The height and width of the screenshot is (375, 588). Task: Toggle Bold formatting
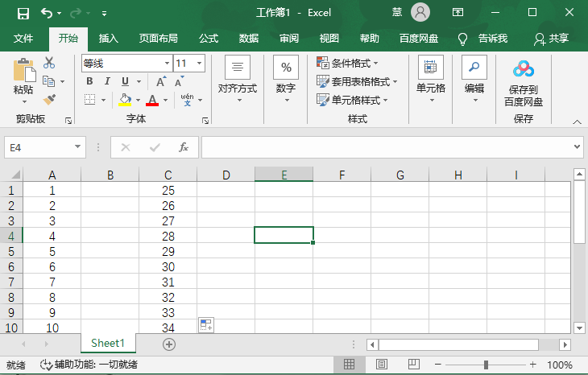pyautogui.click(x=89, y=81)
